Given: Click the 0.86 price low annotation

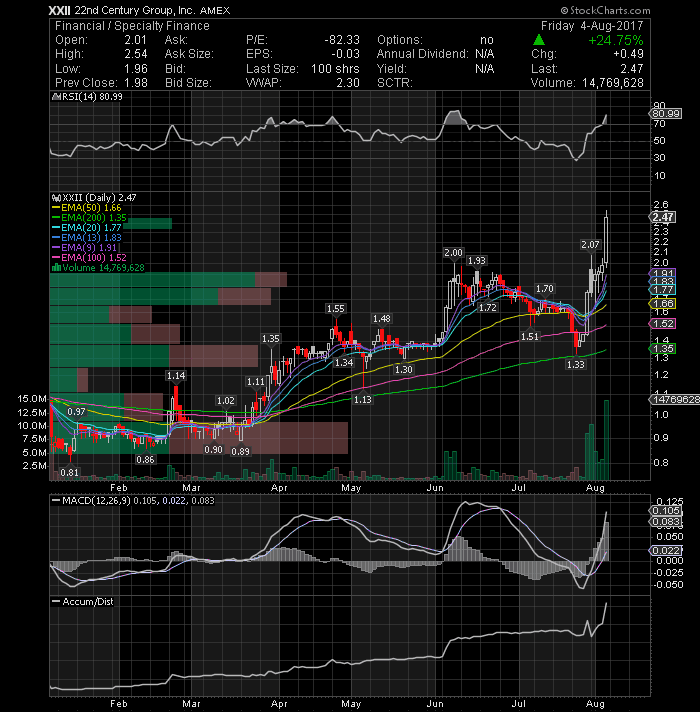Looking at the screenshot, I should (x=145, y=460).
